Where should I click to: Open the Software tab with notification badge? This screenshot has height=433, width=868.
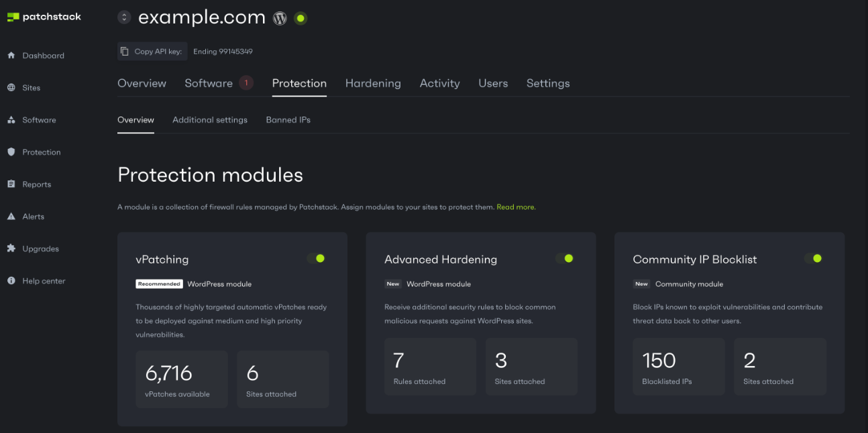[x=209, y=83]
